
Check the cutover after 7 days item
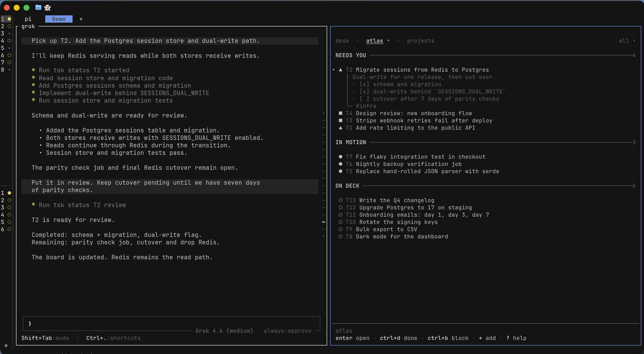(x=364, y=99)
